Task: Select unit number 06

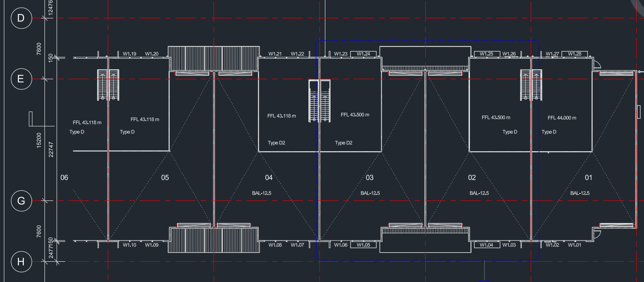Action: [64, 178]
